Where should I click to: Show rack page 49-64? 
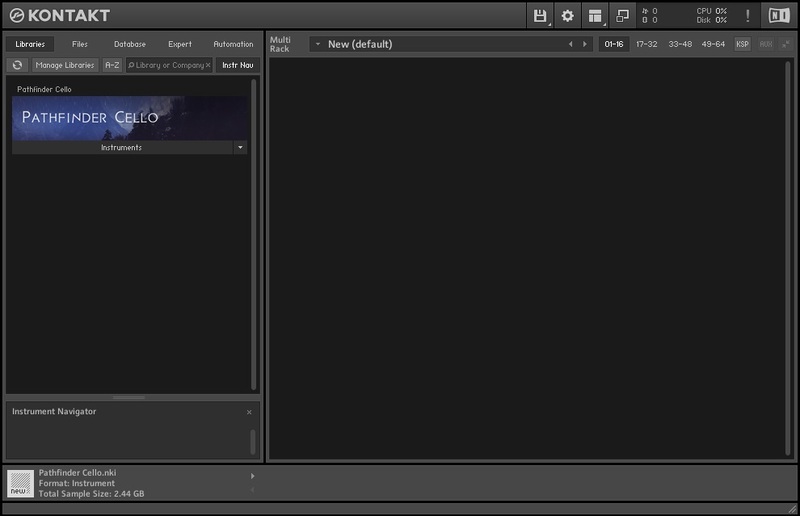click(713, 44)
